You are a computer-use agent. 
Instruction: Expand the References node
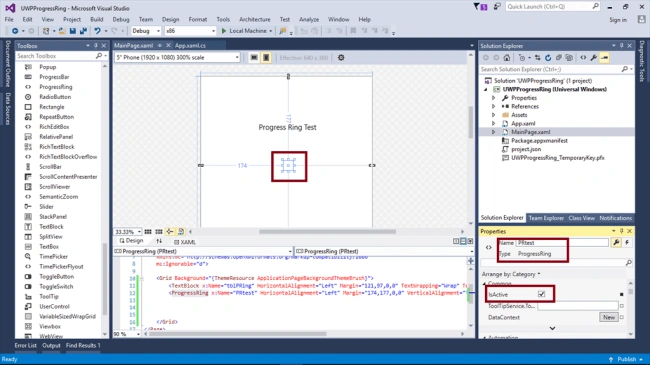[x=493, y=107]
